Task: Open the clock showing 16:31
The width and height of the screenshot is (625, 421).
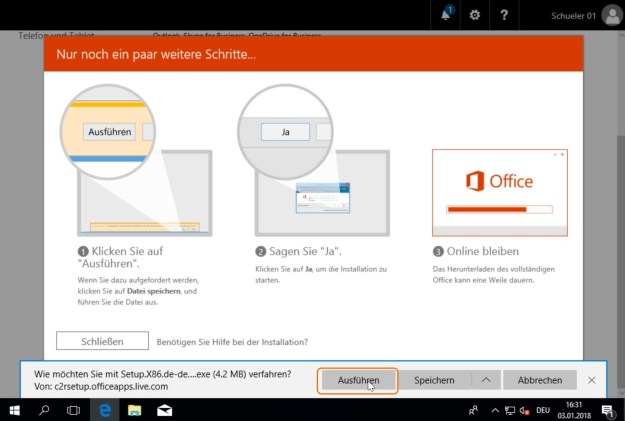Action: pyautogui.click(x=574, y=410)
